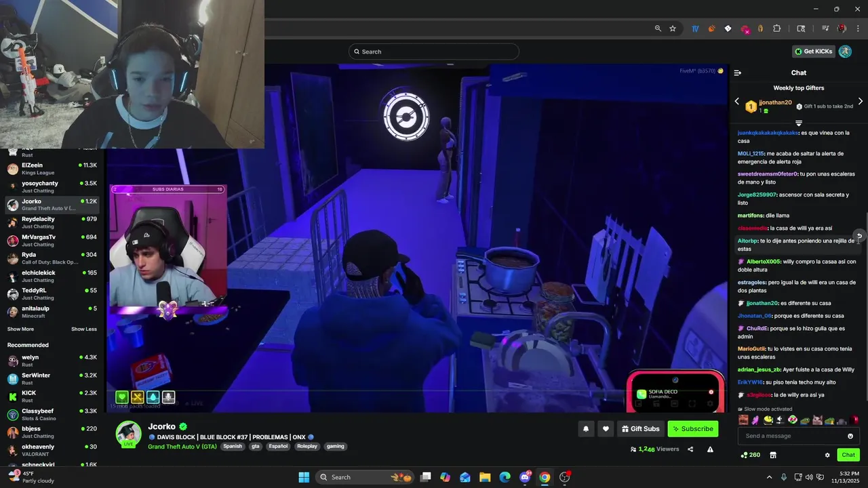The image size is (868, 488).
Task: Click the notification bell icon for Jcorko
Action: (586, 428)
